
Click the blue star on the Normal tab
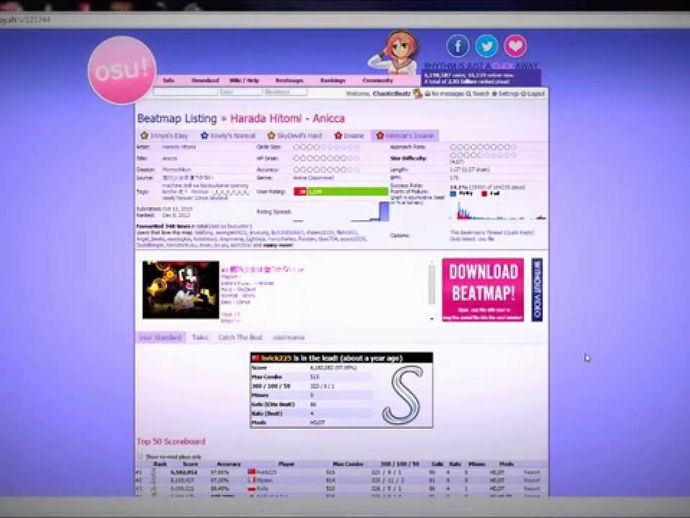204,136
